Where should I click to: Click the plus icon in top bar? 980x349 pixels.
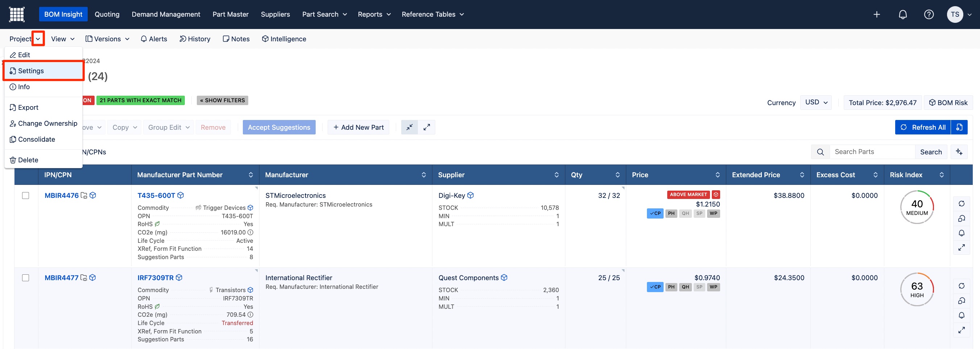(x=876, y=14)
